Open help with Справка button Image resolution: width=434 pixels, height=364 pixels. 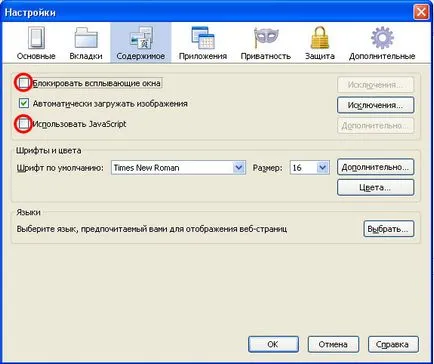[x=393, y=344]
